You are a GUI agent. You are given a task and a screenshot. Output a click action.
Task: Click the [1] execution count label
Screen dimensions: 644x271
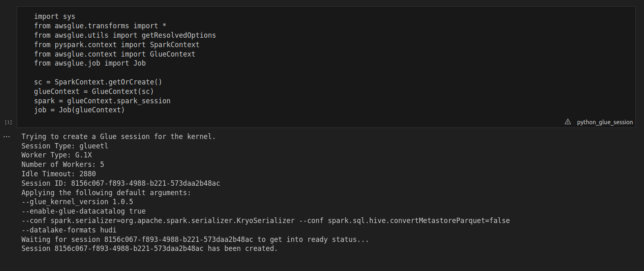click(x=8, y=122)
